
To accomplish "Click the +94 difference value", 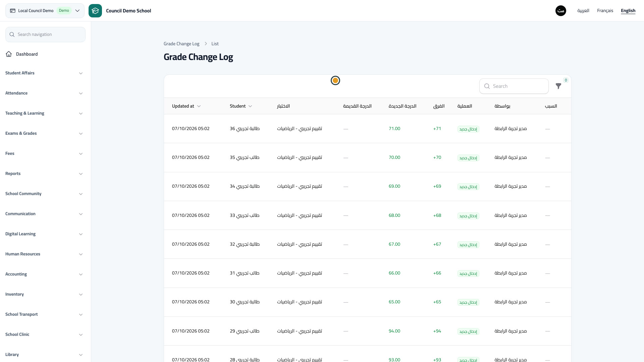I will coord(437,331).
